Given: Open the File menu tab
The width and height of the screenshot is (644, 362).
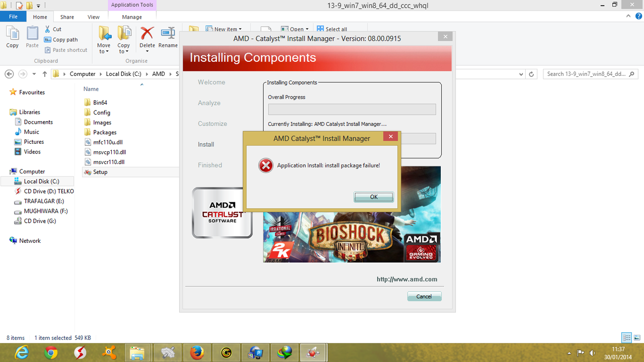Looking at the screenshot, I should pos(14,17).
